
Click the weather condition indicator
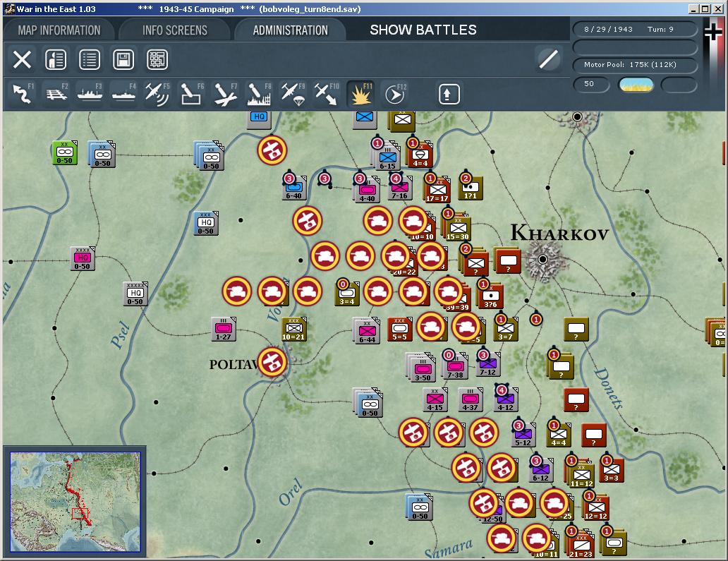[636, 84]
